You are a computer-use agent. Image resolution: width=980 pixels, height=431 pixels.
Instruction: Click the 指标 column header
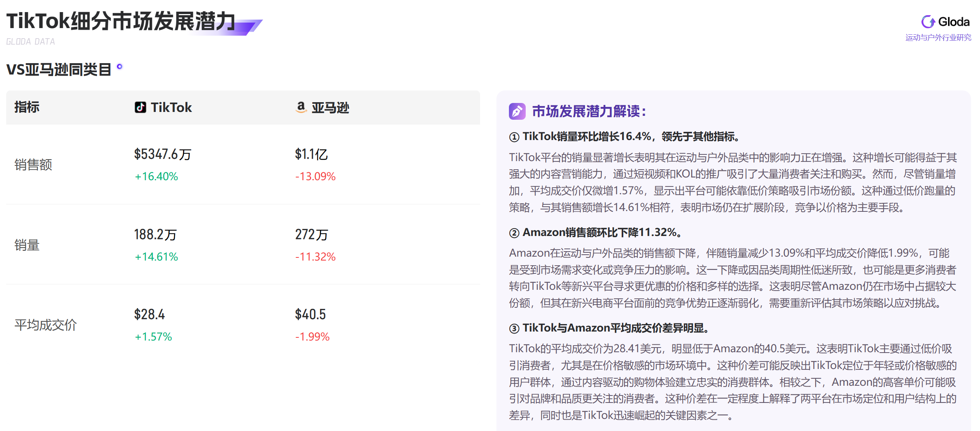coord(27,107)
